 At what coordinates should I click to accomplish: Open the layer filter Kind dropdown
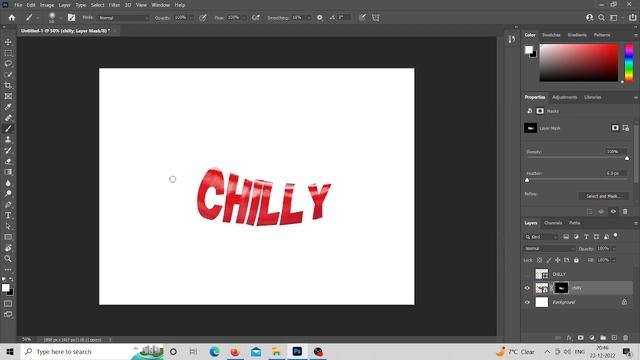tap(541, 237)
